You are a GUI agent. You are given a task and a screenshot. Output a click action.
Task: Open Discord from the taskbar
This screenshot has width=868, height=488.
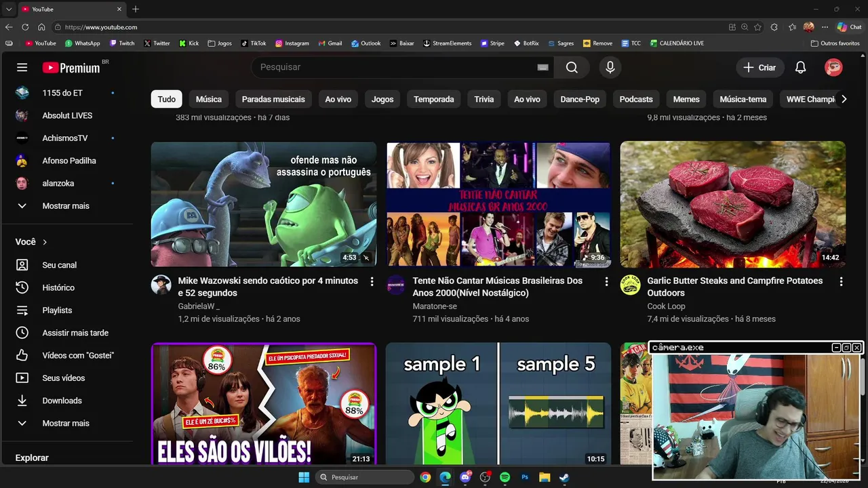465,477
